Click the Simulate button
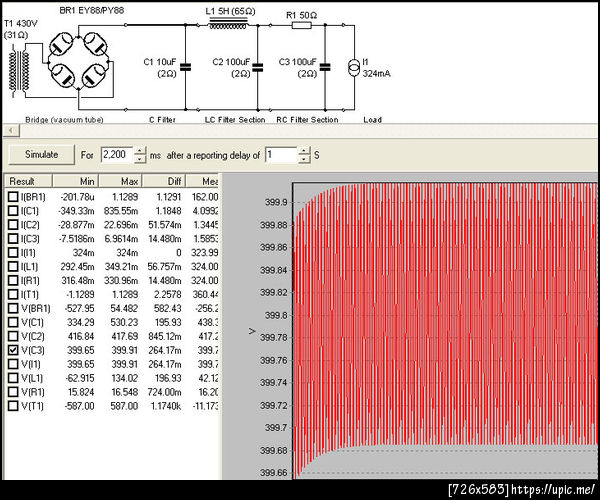Viewport: 600px width, 500px height. click(x=41, y=155)
